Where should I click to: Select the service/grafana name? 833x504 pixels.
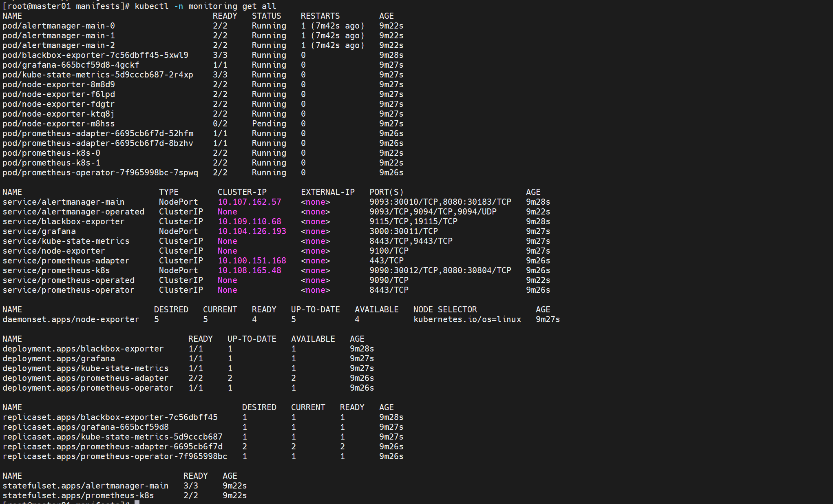pos(39,231)
